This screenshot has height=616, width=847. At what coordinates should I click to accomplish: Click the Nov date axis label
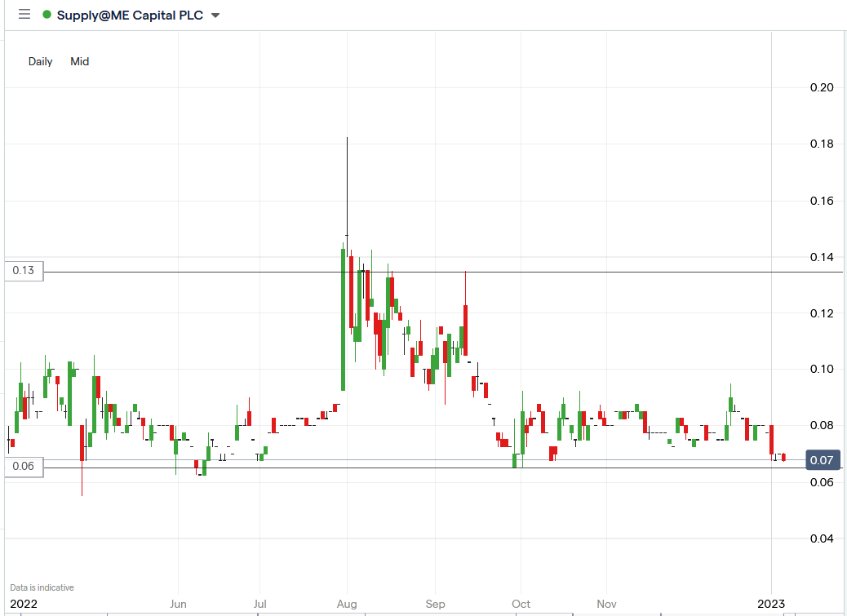coord(606,604)
